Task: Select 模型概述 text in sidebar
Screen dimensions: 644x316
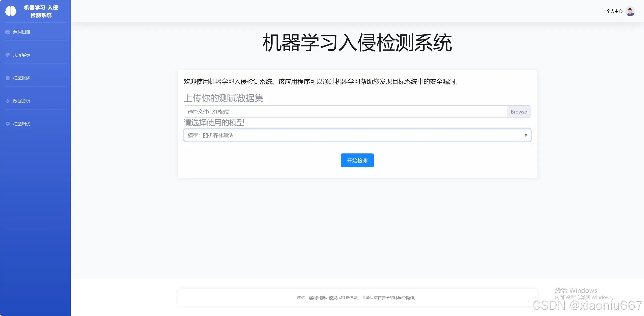Action: 22,78
